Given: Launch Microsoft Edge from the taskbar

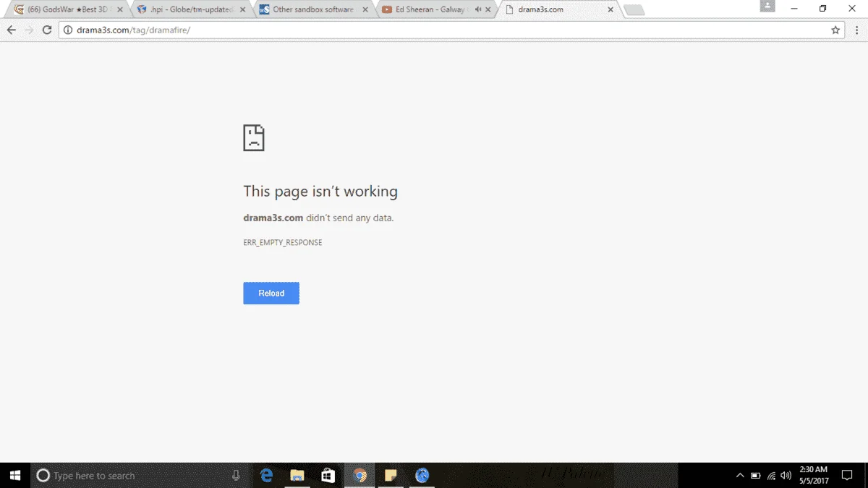Looking at the screenshot, I should pos(267,475).
